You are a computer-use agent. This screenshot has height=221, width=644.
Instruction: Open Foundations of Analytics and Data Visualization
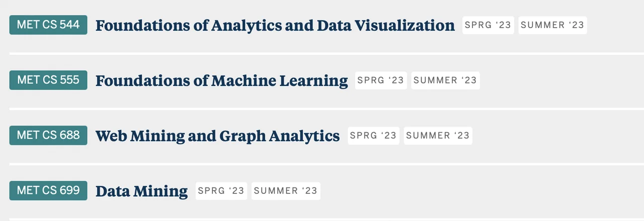275,25
